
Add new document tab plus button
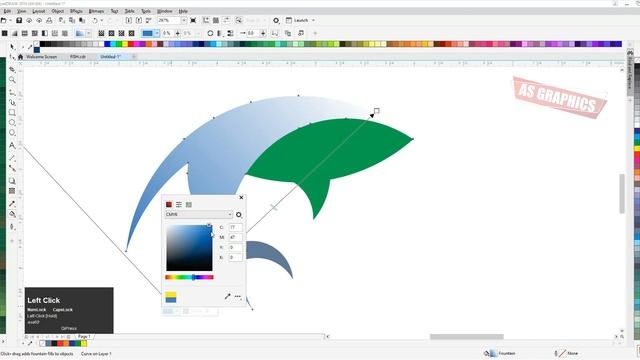(x=134, y=57)
